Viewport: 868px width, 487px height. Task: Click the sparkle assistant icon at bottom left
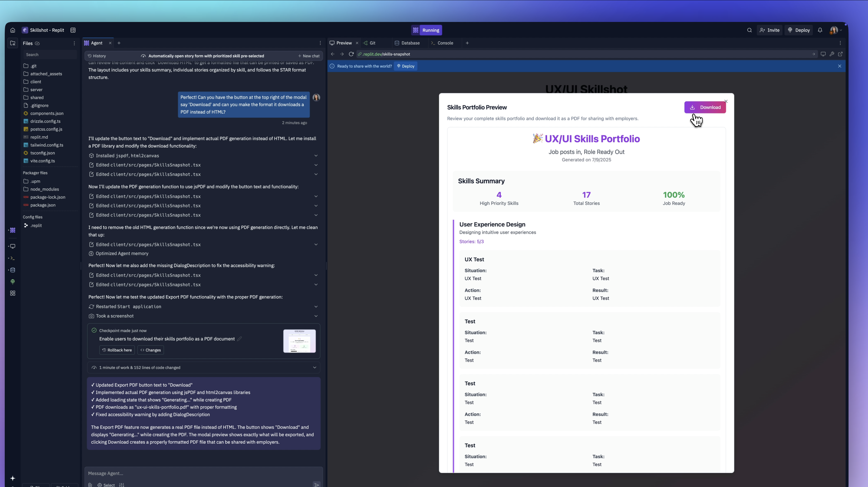coord(13,478)
